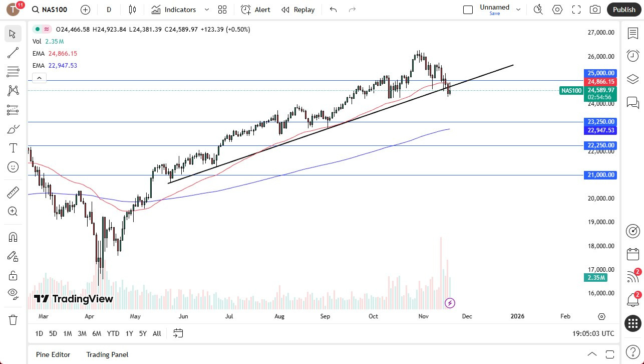Open the Emoji stickers tool
This screenshot has height=364, width=644.
click(x=13, y=167)
